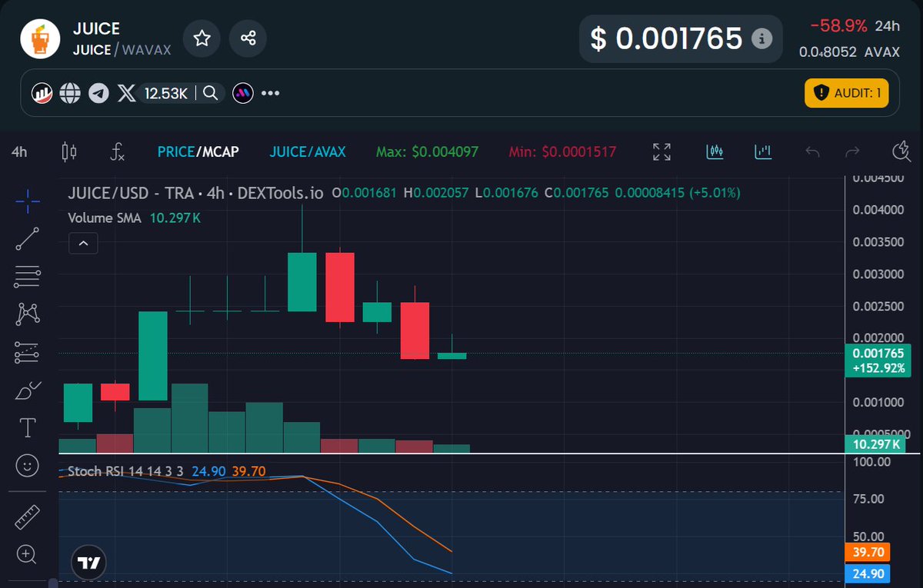The height and width of the screenshot is (588, 923).
Task: Open the DEXTools chart logo link
Action: point(41,94)
